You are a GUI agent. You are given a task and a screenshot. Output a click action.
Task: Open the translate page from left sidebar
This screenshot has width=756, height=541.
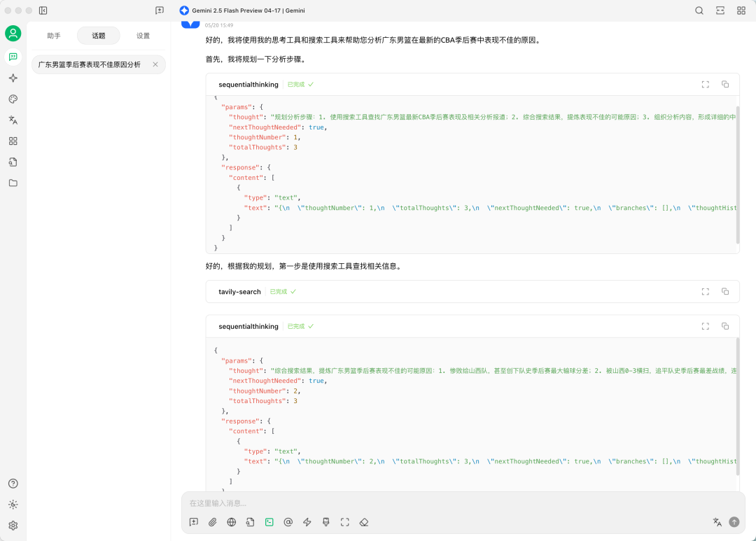point(13,120)
